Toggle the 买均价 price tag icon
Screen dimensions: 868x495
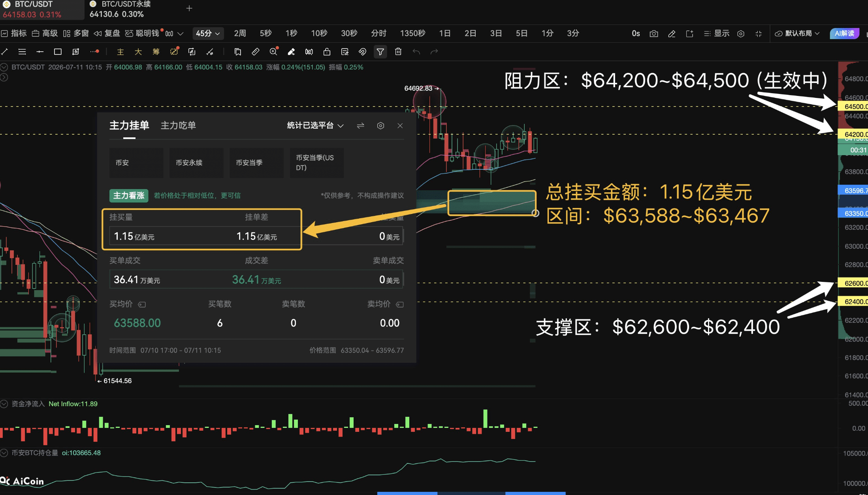[x=142, y=304]
